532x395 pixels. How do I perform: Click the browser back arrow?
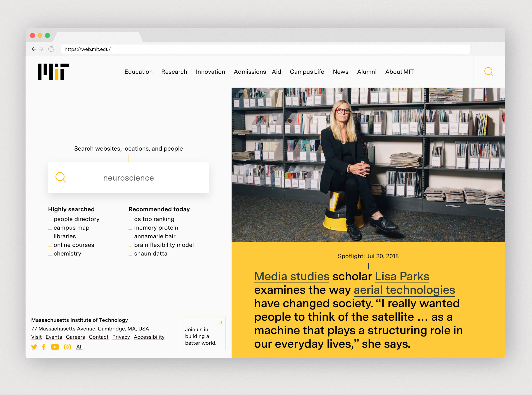click(34, 49)
